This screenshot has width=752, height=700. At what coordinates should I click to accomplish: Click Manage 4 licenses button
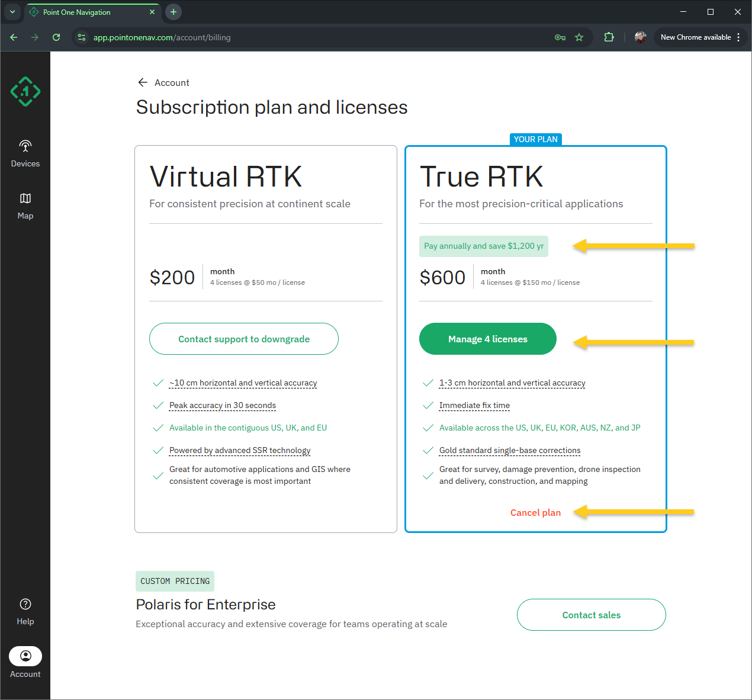(488, 339)
